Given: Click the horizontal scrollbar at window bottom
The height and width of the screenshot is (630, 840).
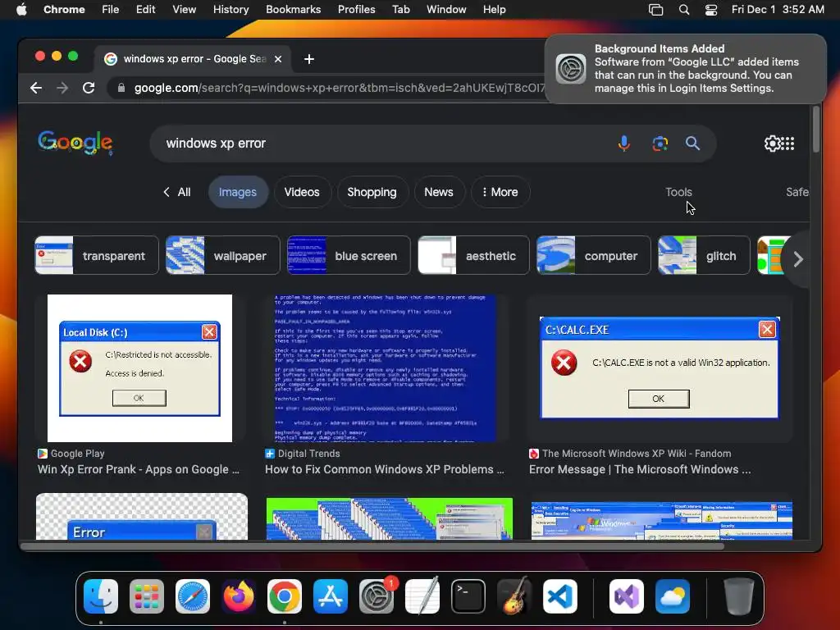Looking at the screenshot, I should point(372,546).
